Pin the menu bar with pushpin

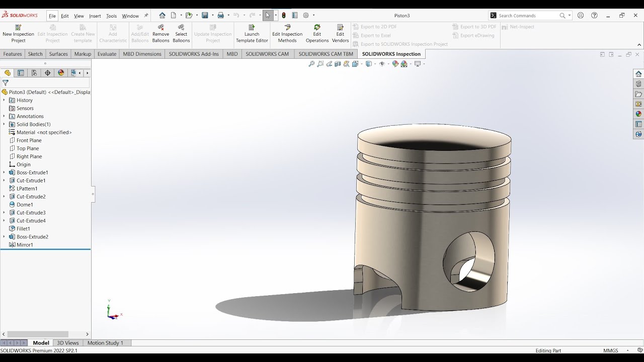pos(146,16)
